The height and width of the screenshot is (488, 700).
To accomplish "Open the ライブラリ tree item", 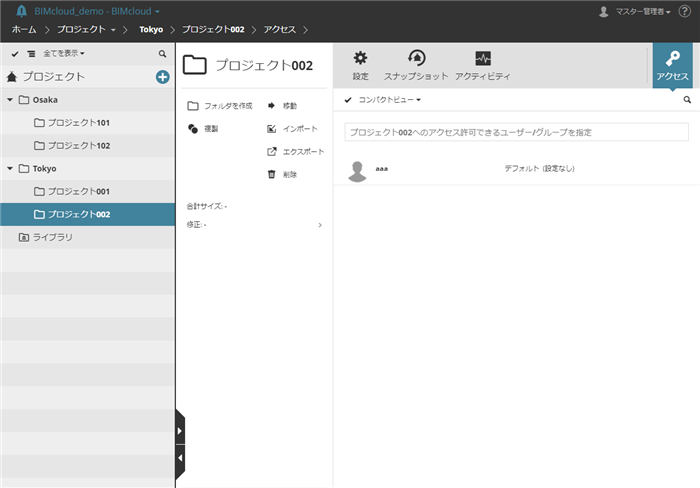I will pyautogui.click(x=88, y=237).
